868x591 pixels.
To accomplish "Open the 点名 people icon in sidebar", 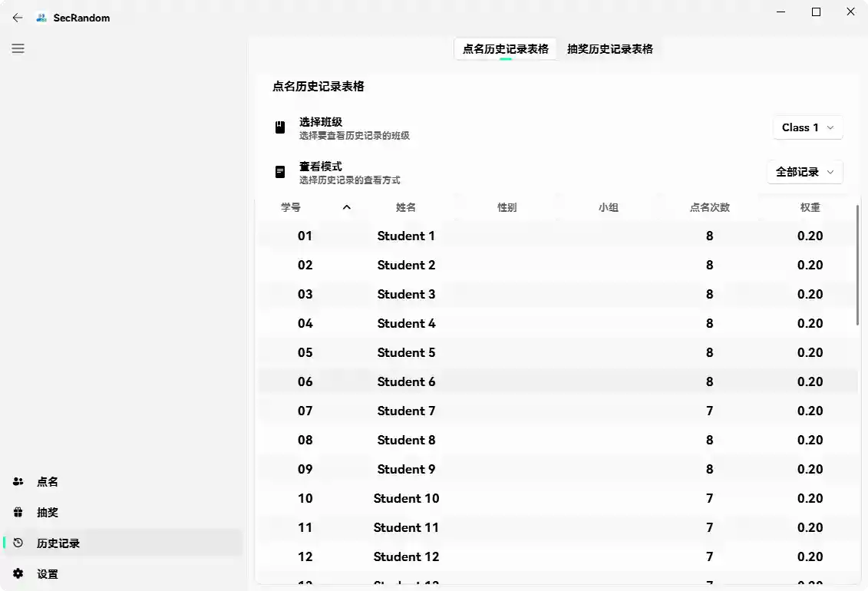I will pos(18,481).
